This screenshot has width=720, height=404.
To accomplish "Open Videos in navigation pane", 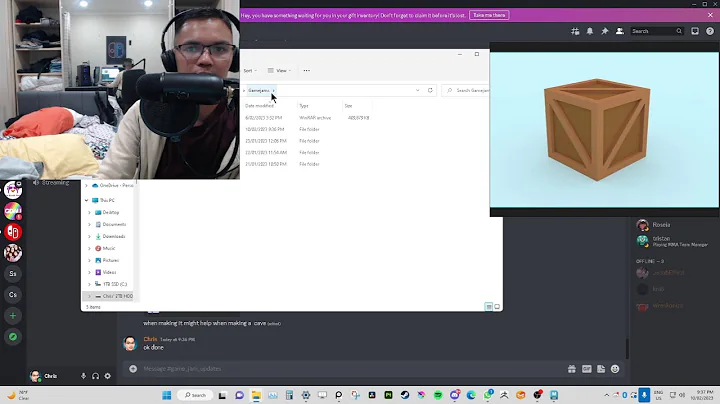I will point(109,272).
